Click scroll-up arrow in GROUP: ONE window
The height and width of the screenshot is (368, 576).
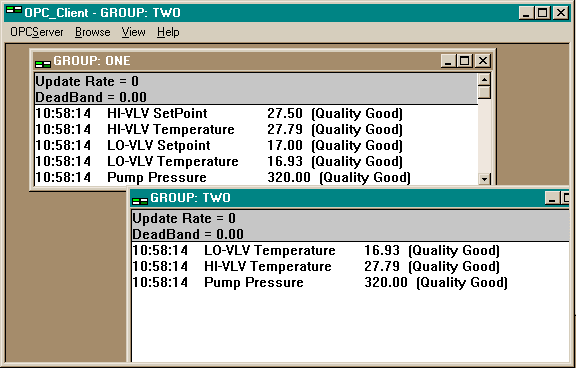click(x=484, y=79)
